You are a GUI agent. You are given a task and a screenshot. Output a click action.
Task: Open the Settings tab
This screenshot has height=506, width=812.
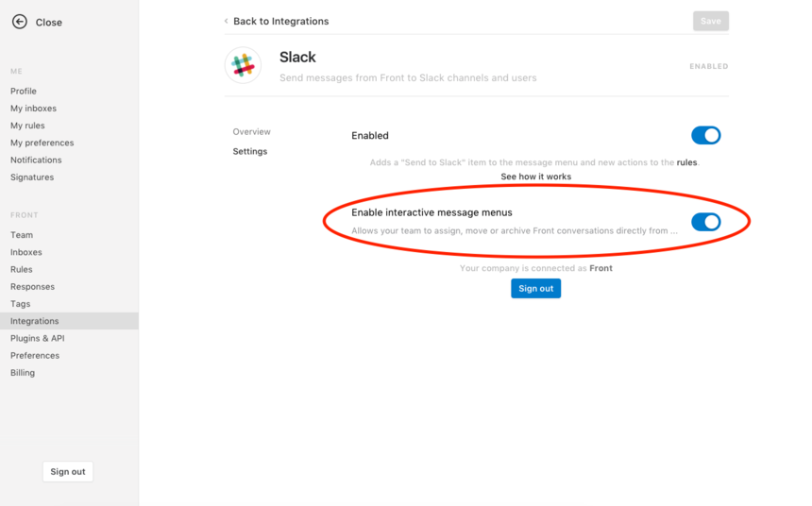pyautogui.click(x=249, y=151)
